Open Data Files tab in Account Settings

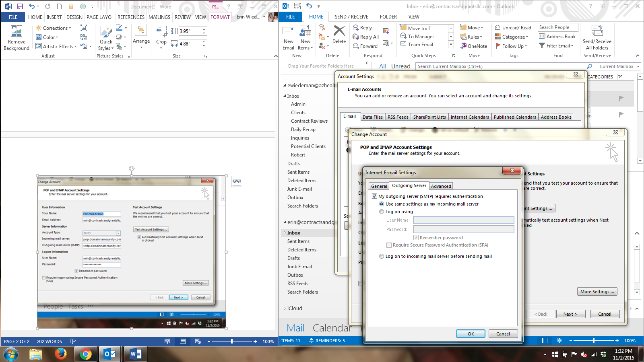click(373, 117)
